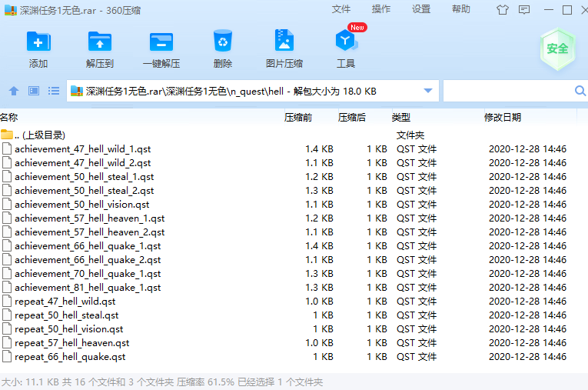Click the green Security (安全) shield badge
This screenshot has height=390, width=588.
[557, 48]
